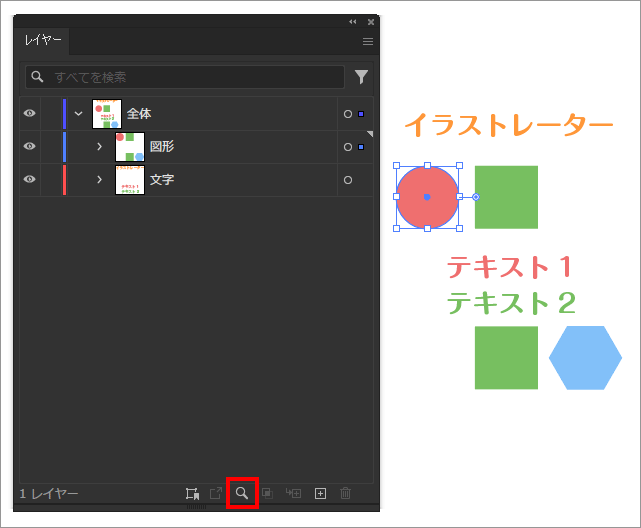
Task: Toggle lock column for 全体 layer
Action: (x=51, y=114)
